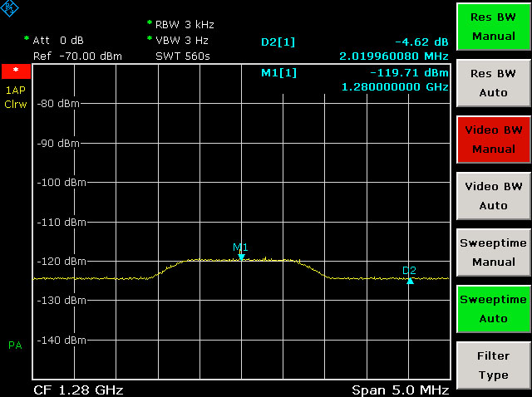Choose the Res BW Auto softkey
This screenshot has width=532, height=397.
coord(494,83)
